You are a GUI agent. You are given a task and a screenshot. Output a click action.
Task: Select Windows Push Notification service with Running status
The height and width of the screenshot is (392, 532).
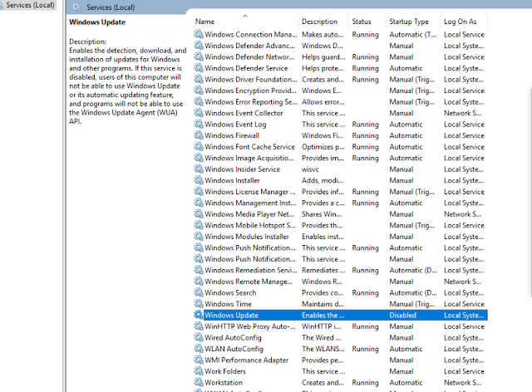[250, 247]
